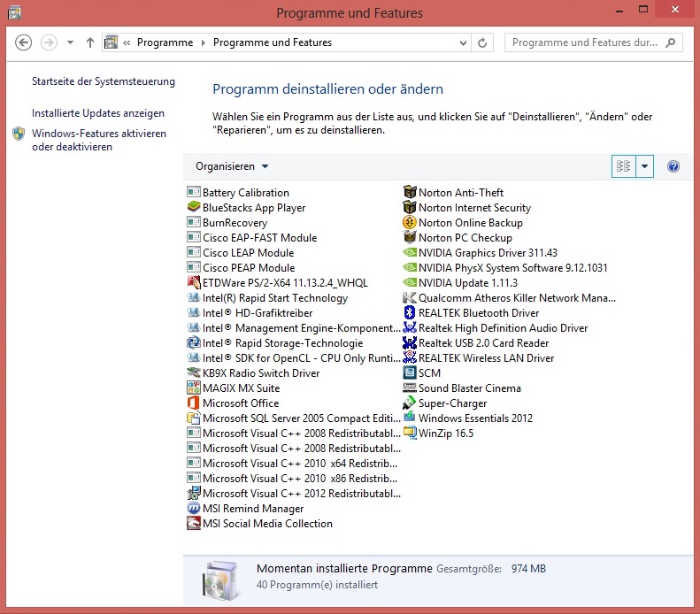The width and height of the screenshot is (700, 614).
Task: Click the KB9X Radio Switch Driver icon
Action: [193, 372]
